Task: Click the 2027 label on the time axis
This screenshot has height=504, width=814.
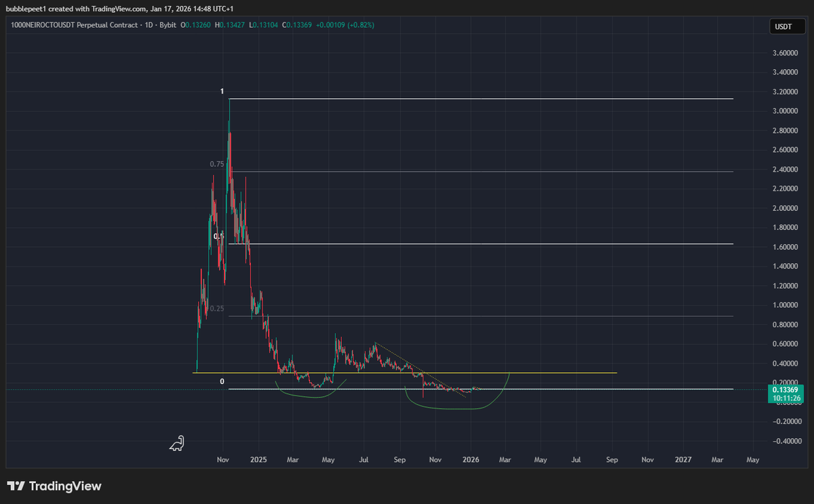Action: 683,459
